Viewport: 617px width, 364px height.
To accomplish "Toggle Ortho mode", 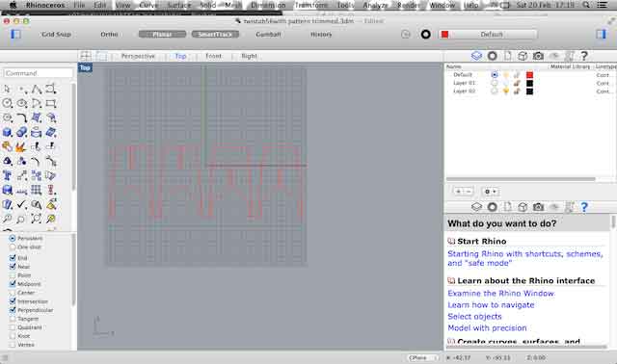I will pos(109,35).
